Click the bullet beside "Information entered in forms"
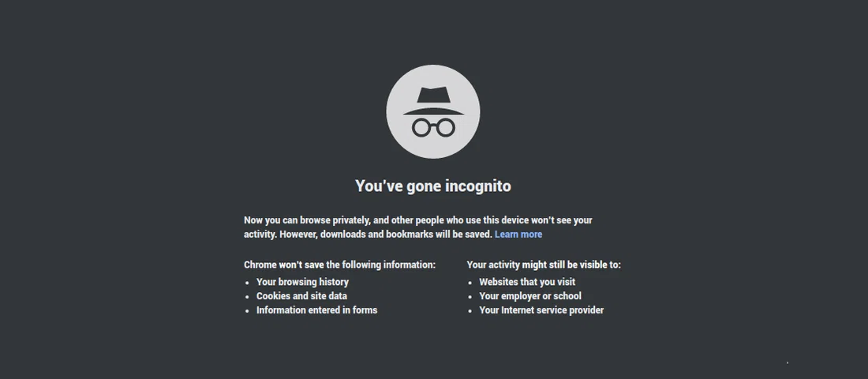Viewport: 868px width, 379px height. 247,311
